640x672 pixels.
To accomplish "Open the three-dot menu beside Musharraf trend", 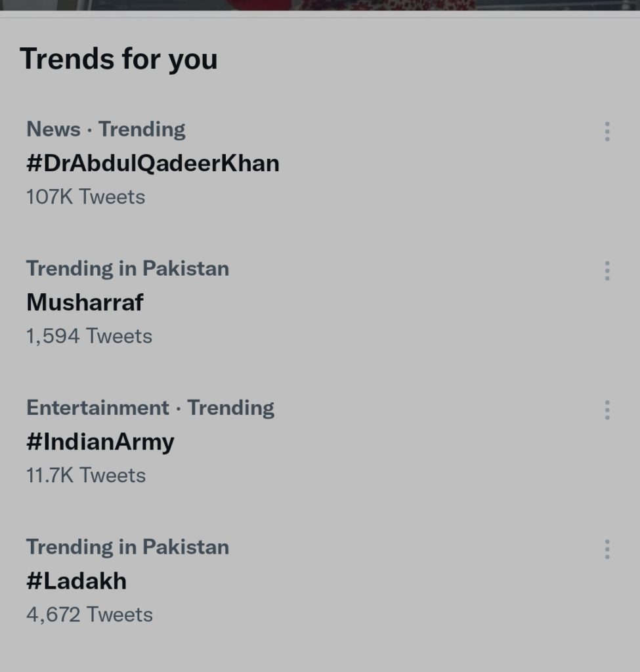I will [607, 270].
